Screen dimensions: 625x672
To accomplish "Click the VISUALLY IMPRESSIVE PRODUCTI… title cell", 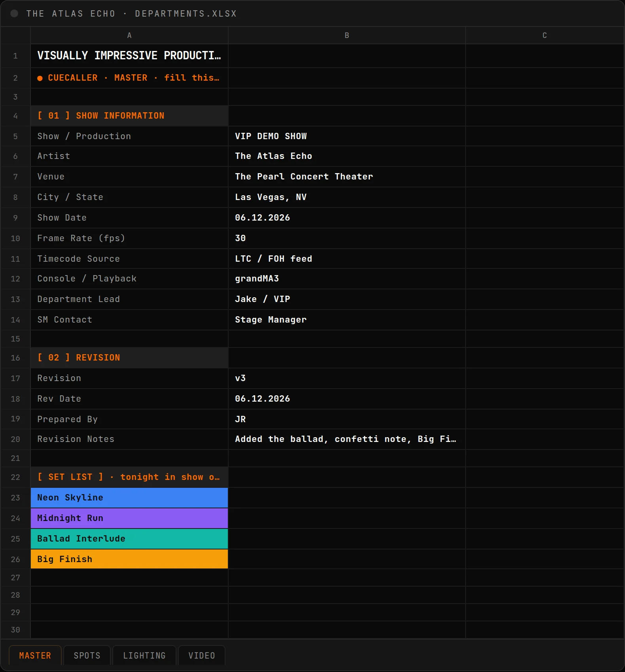I will 129,56.
